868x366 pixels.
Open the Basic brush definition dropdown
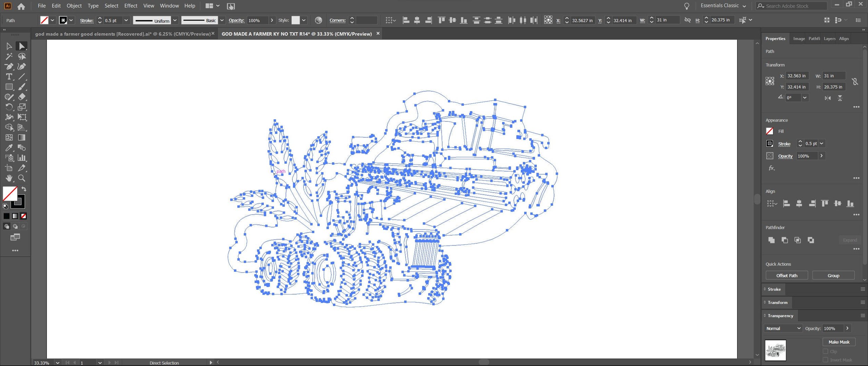(x=222, y=20)
